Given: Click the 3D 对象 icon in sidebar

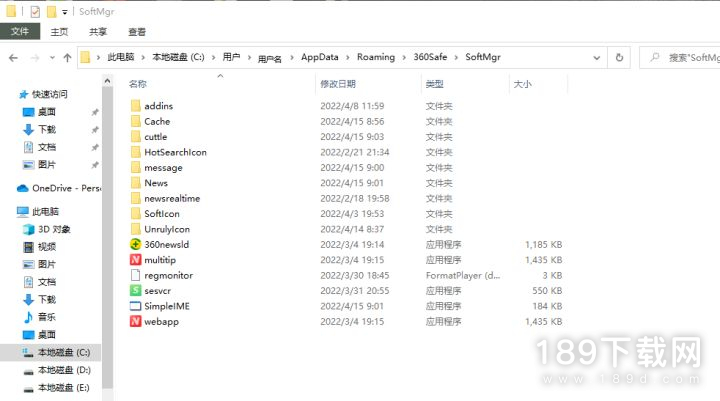Looking at the screenshot, I should pos(28,229).
